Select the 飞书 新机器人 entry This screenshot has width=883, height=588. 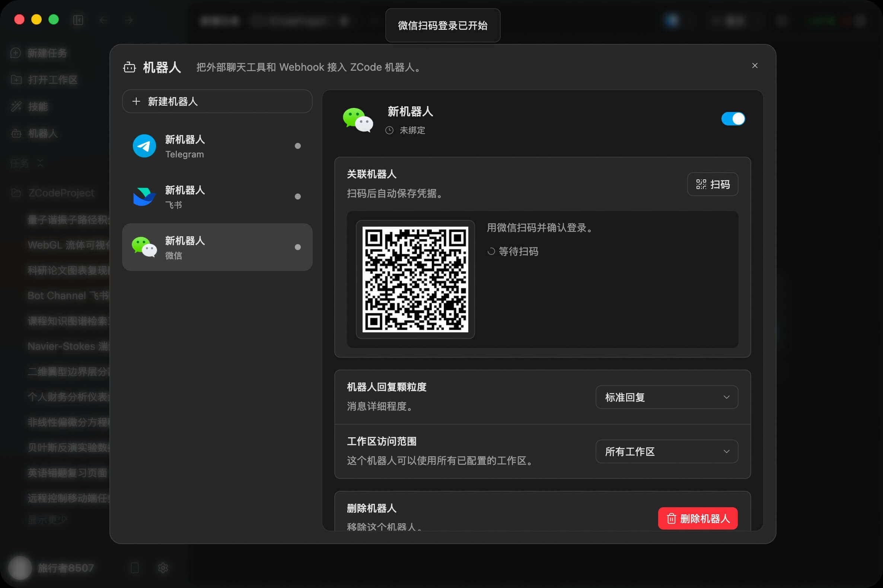217,196
